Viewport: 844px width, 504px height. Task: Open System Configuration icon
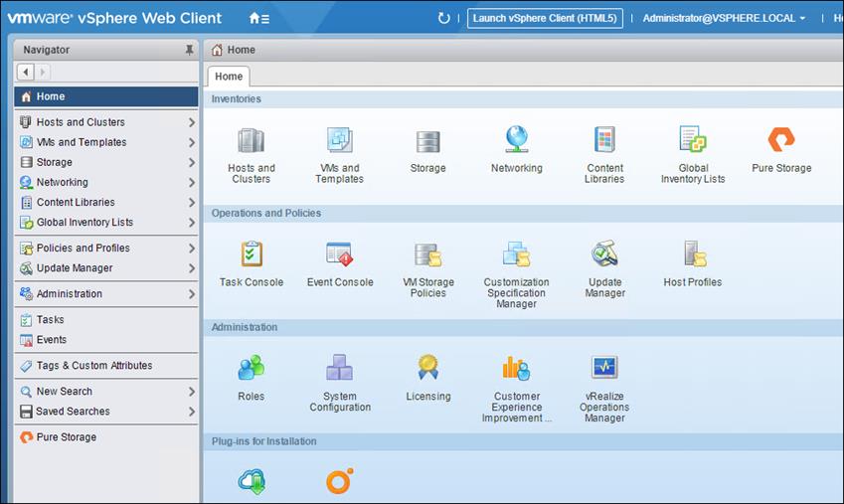[340, 367]
